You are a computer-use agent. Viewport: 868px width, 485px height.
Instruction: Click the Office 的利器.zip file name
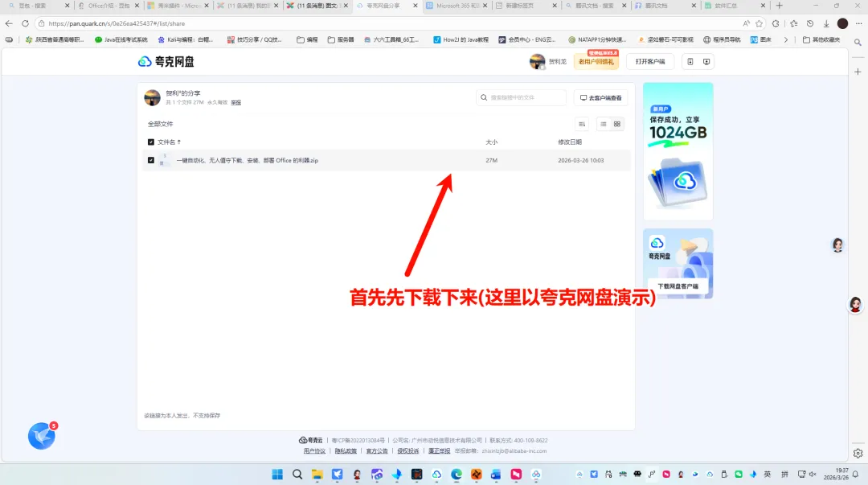click(x=248, y=160)
